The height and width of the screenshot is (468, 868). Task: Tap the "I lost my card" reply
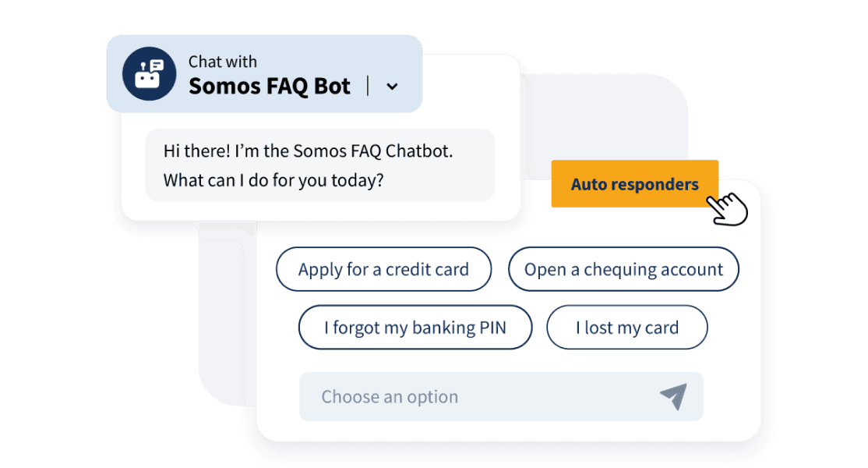click(627, 328)
